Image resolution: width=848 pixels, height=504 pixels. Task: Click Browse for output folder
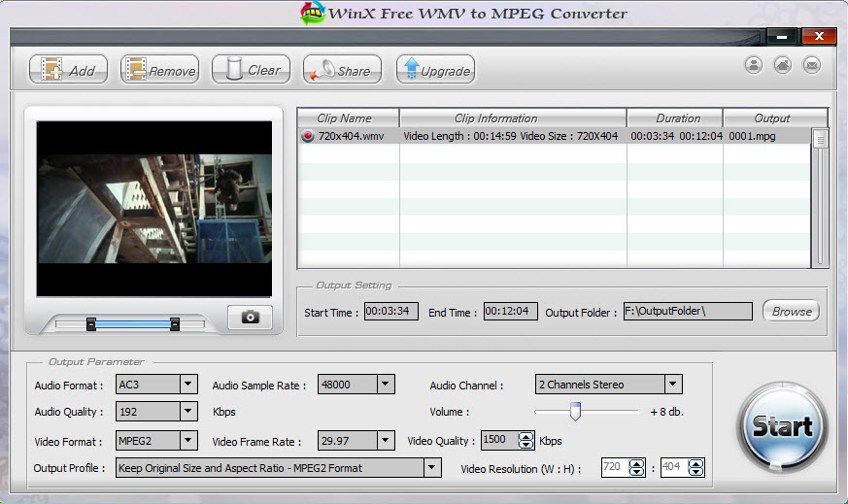(792, 312)
